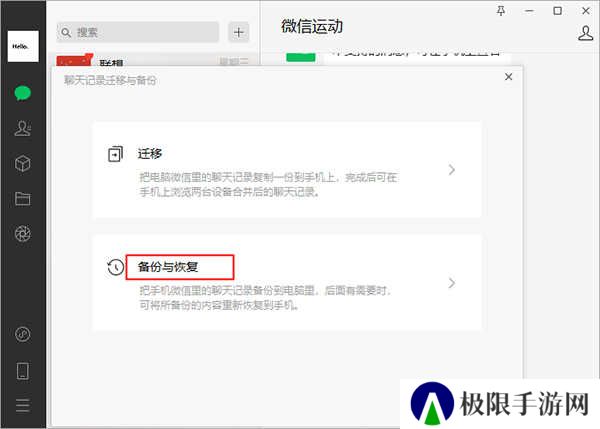The width and height of the screenshot is (600, 429).
Task: Click the 搜索 search field
Action: coord(138,32)
